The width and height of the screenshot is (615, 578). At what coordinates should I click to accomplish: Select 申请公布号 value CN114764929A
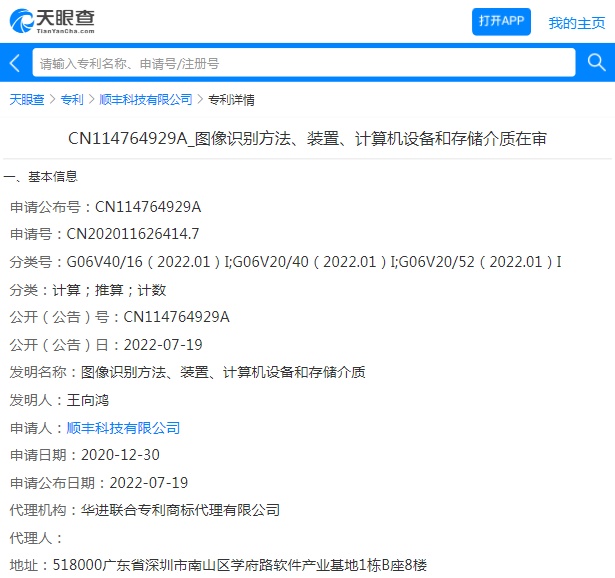[148, 207]
